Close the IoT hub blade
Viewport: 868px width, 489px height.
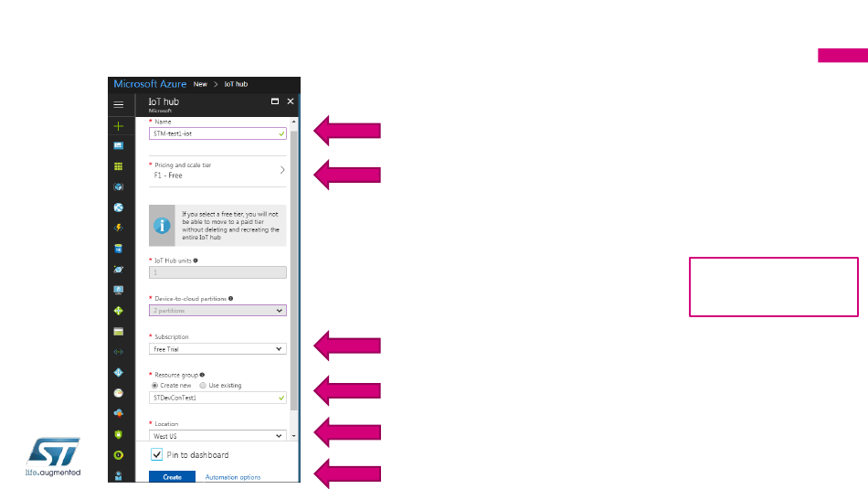[290, 101]
